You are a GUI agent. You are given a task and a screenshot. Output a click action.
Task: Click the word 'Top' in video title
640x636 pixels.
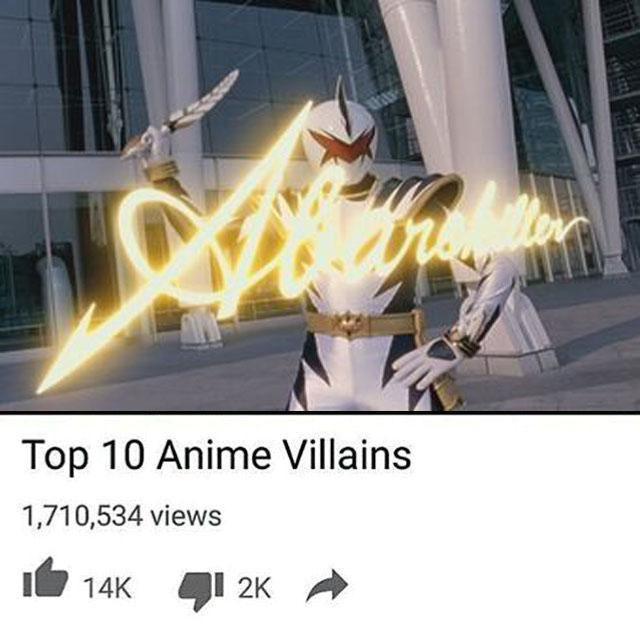[x=56, y=456]
